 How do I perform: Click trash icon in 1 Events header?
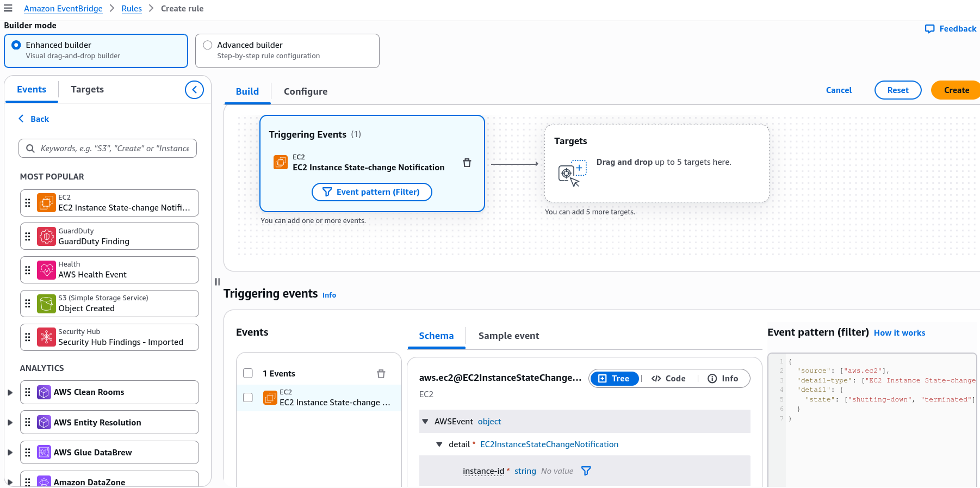(x=381, y=374)
